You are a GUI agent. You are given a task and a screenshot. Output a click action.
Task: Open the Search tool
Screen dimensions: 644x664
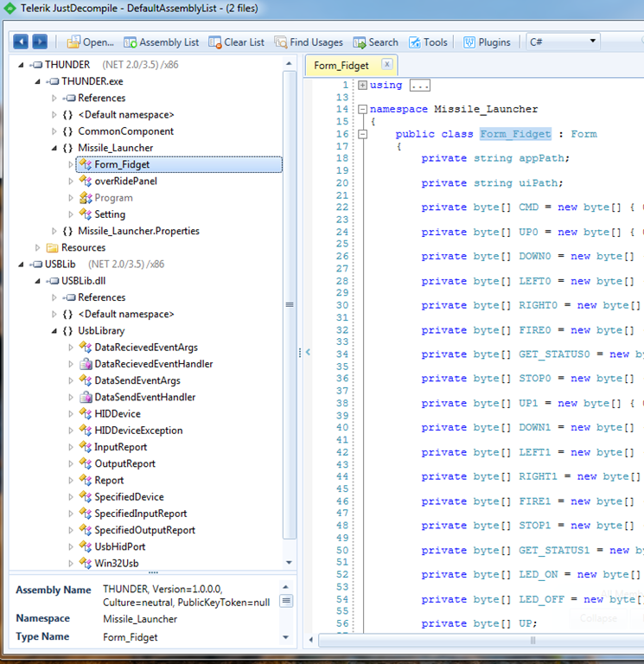point(376,41)
